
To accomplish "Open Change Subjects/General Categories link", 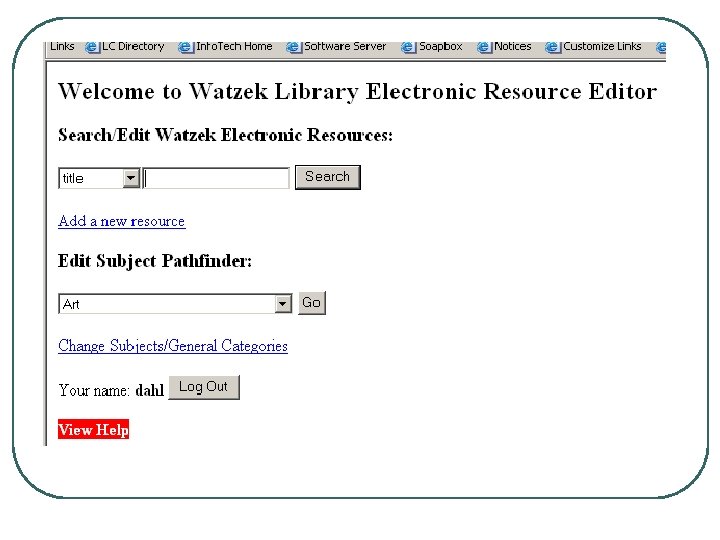I will point(173,346).
